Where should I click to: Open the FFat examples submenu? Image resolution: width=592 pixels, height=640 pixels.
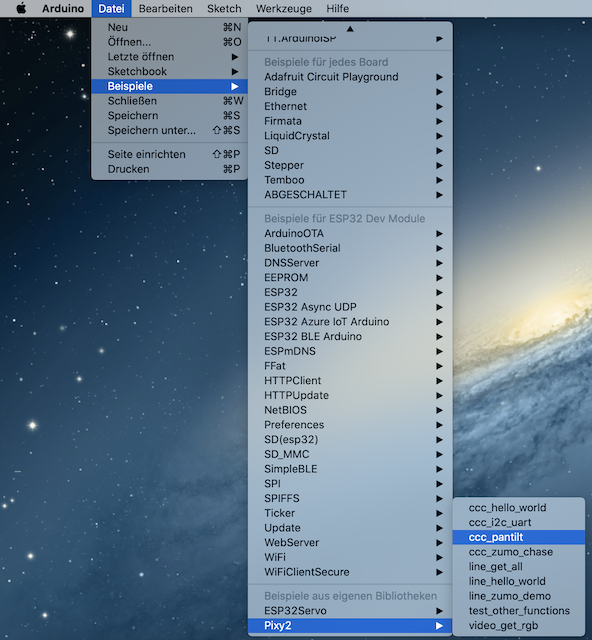coord(350,366)
